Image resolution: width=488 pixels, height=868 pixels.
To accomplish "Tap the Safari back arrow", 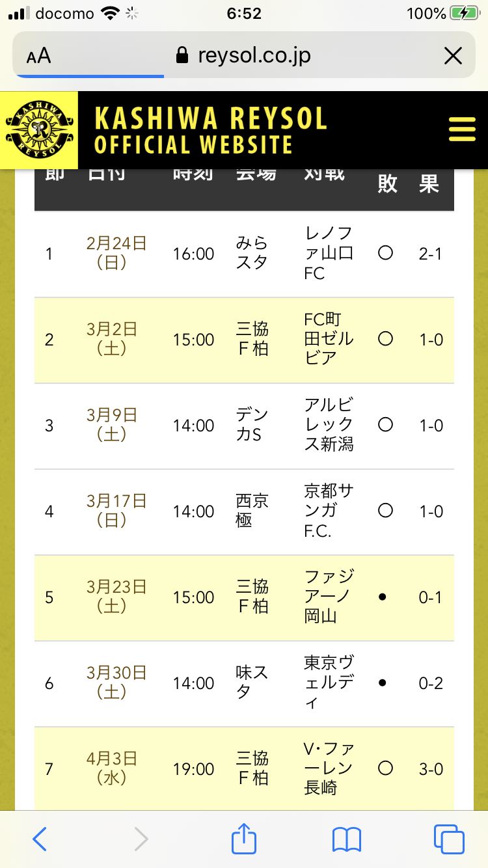I will (40, 839).
